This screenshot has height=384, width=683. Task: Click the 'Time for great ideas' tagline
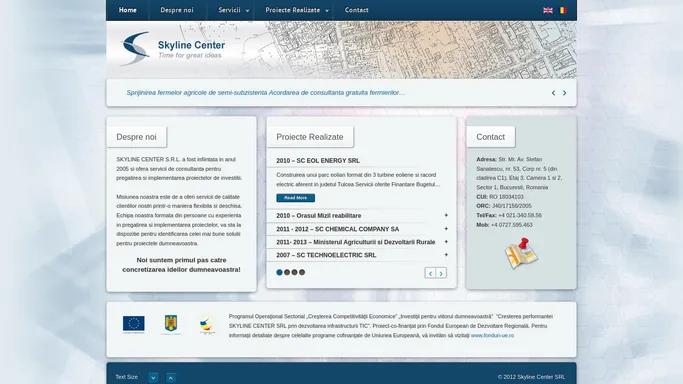click(190, 55)
